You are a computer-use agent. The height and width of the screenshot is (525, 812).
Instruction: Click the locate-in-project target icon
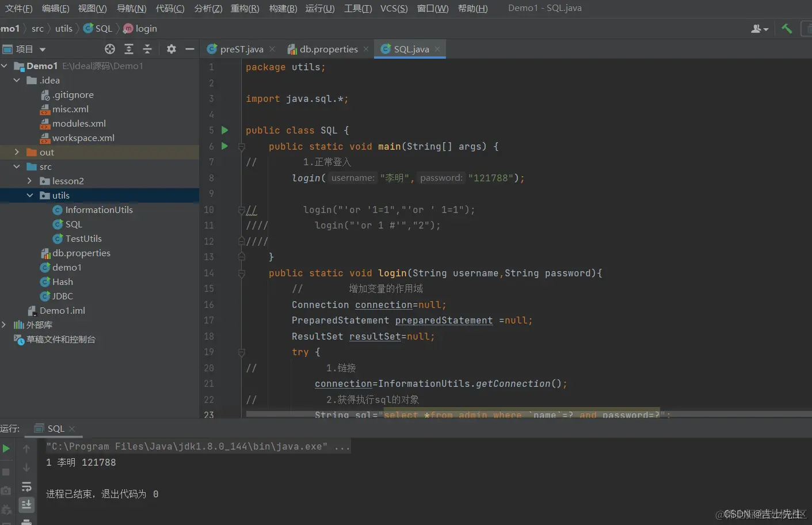tap(110, 49)
